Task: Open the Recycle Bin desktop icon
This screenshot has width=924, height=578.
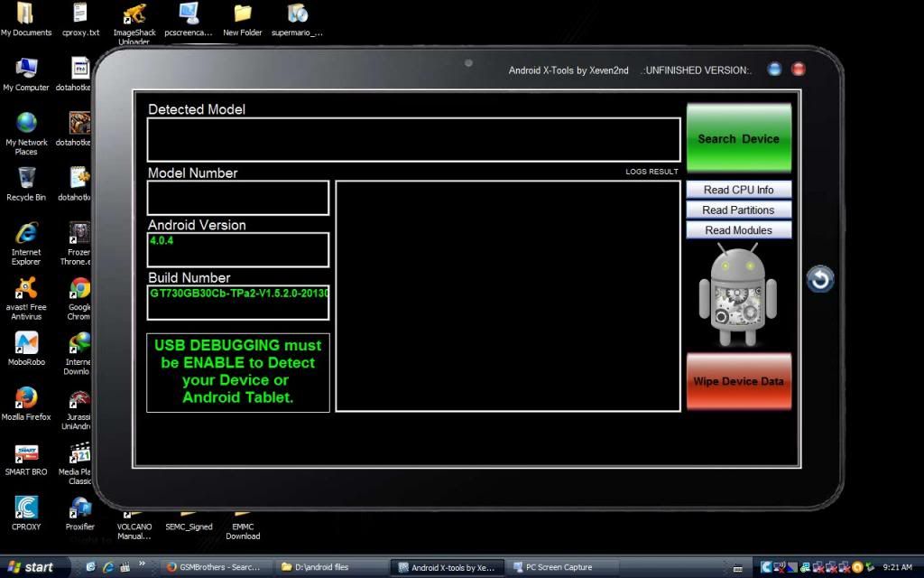Action: (x=26, y=179)
